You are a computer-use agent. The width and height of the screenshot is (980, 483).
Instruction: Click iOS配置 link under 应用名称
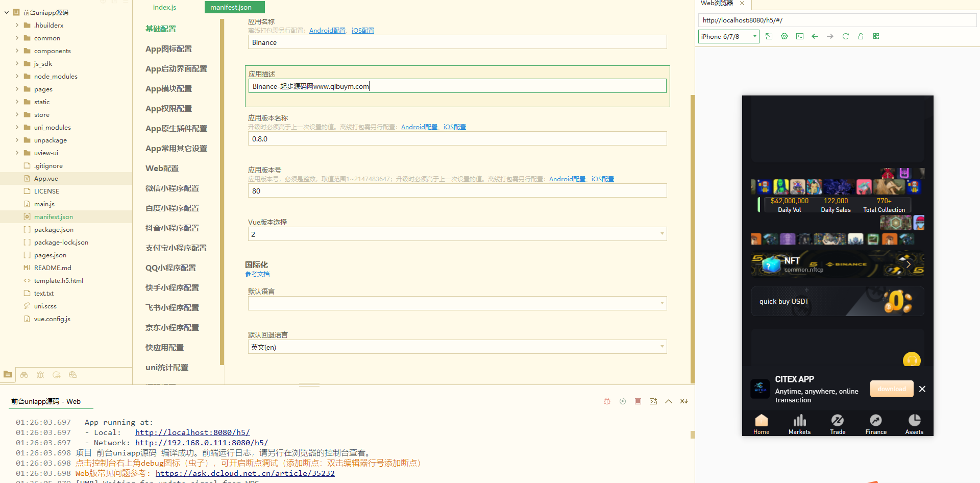[x=363, y=31]
